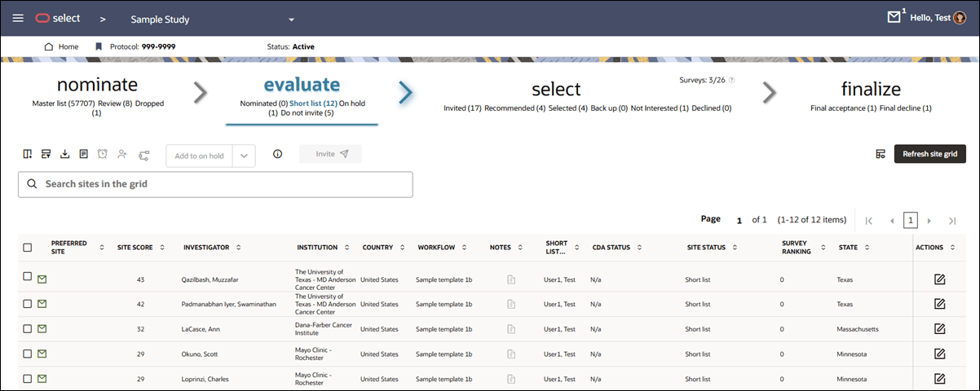Check the Loprinzi, Charles row checkbox
980x391 pixels.
27,378
